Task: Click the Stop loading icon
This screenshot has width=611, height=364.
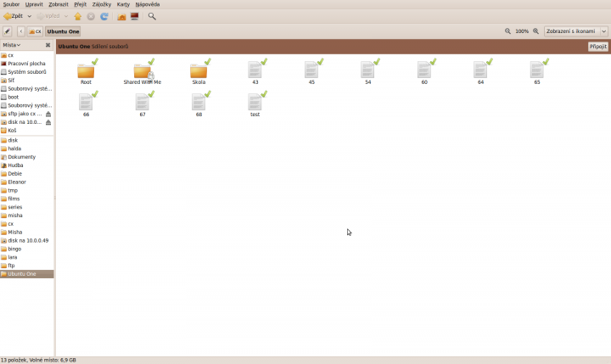Action: [x=91, y=16]
